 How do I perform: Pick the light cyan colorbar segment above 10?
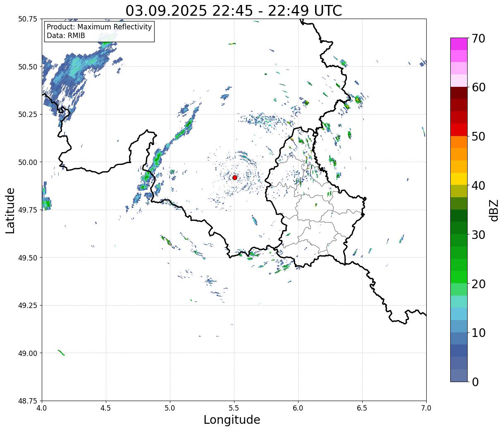(x=459, y=313)
